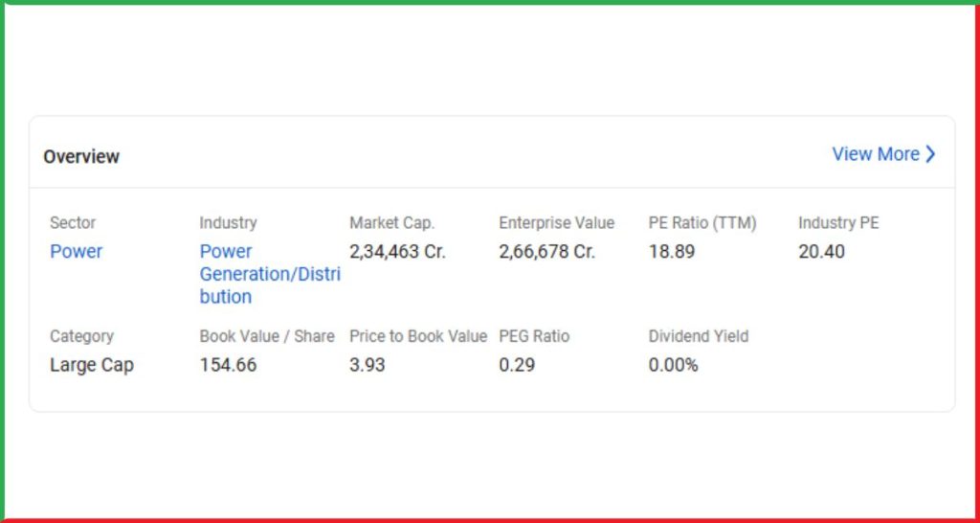Select Book Value per Share 154.66
The image size is (980, 523).
(x=228, y=365)
